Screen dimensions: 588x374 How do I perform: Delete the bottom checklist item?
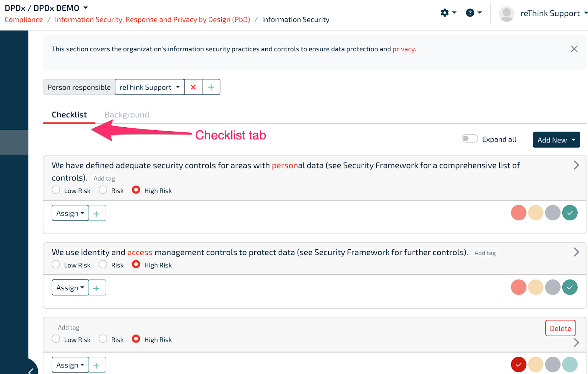point(560,328)
